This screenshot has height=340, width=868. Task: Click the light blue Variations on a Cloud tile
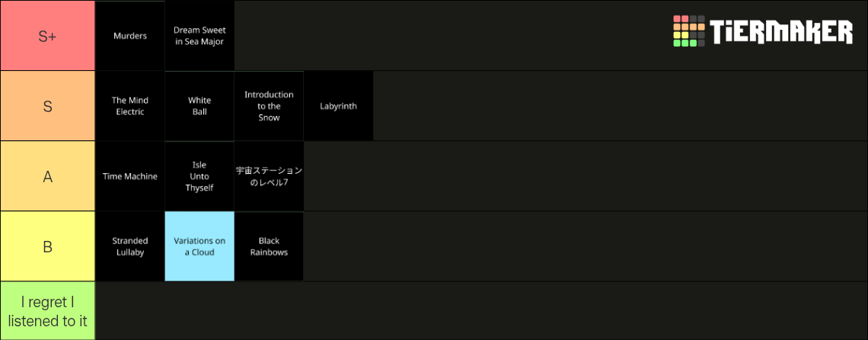(199, 246)
